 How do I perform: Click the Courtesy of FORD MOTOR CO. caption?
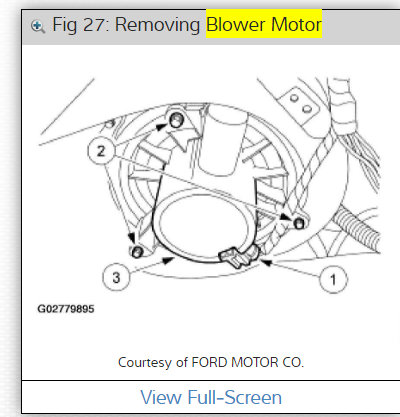tap(211, 362)
